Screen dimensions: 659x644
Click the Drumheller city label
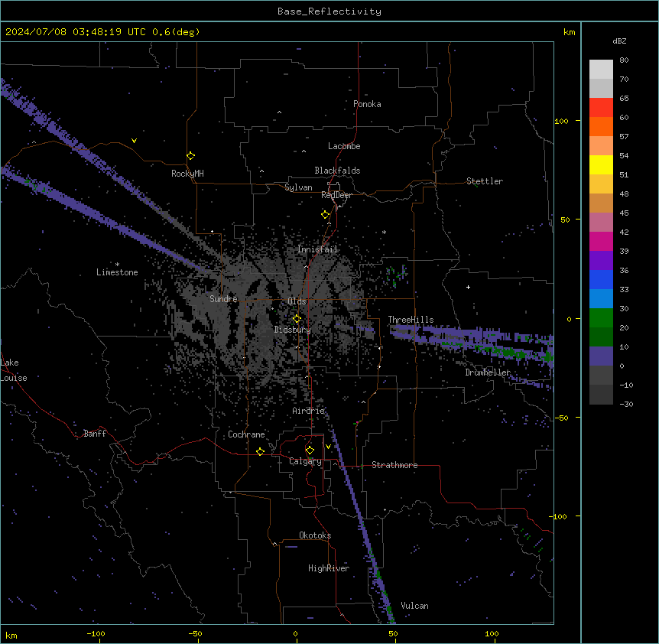(488, 372)
